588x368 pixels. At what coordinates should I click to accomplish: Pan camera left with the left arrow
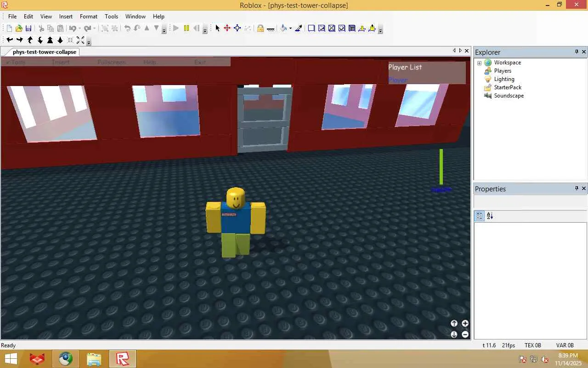pyautogui.click(x=10, y=40)
